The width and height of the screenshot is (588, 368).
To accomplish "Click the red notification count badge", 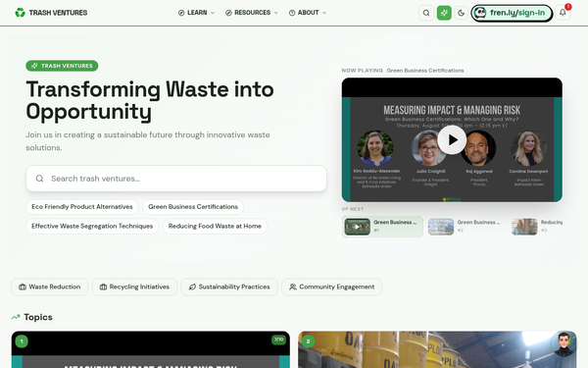I will (x=568, y=7).
